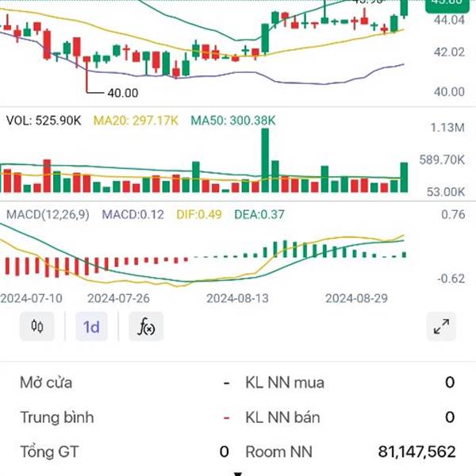Click the 2024-07-26 date label
The width and height of the screenshot is (476, 476).
tap(118, 298)
